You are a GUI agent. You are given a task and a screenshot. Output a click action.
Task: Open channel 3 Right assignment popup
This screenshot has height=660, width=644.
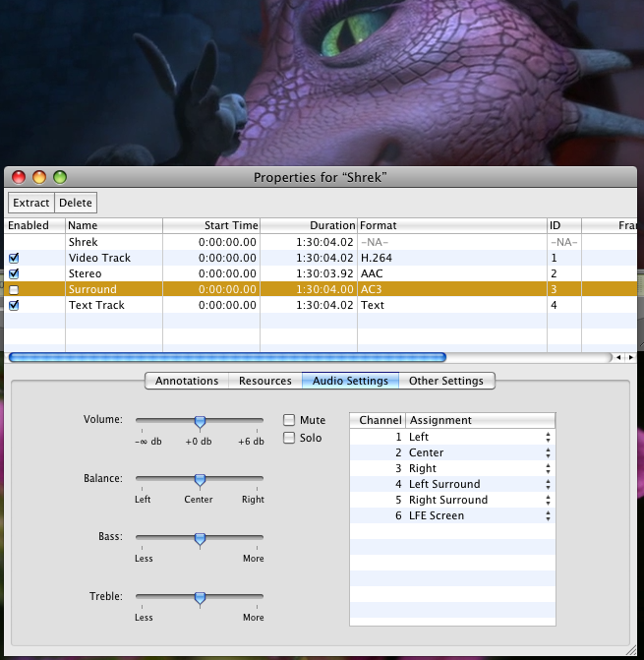[548, 468]
